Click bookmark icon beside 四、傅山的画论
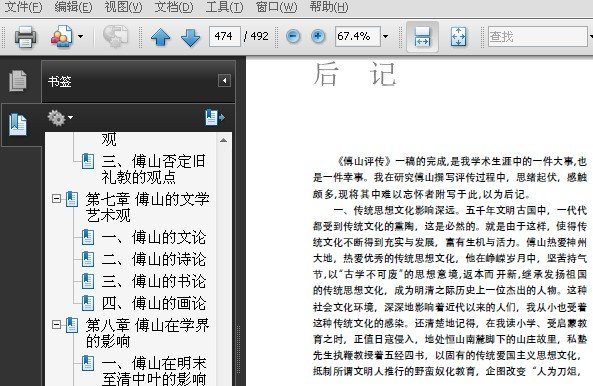Viewport: 593px width, 386px height. 88,303
